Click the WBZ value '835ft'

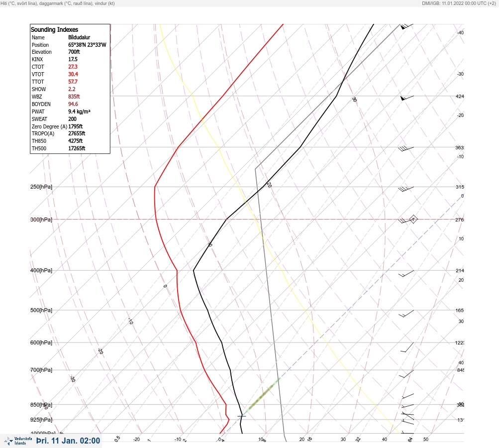(74, 97)
